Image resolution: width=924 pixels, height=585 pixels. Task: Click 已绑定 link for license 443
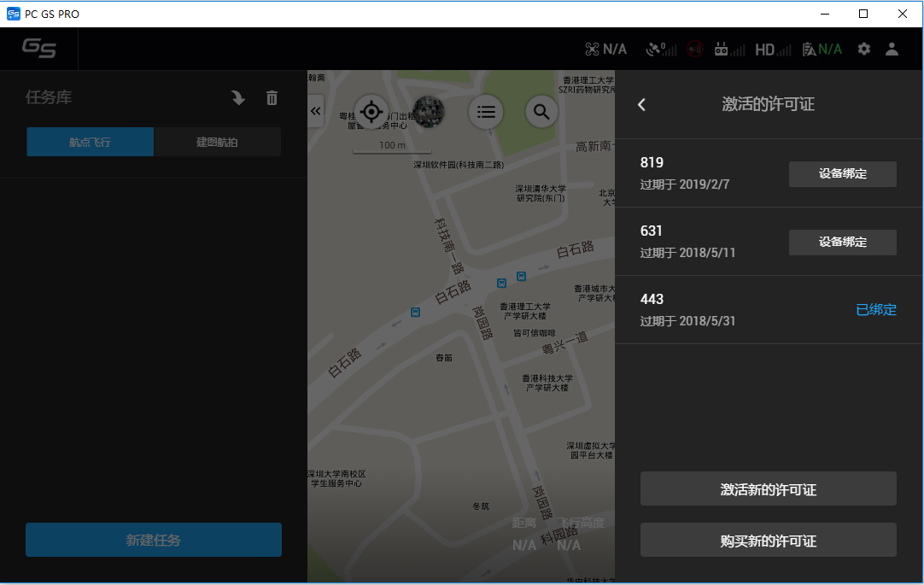click(875, 309)
